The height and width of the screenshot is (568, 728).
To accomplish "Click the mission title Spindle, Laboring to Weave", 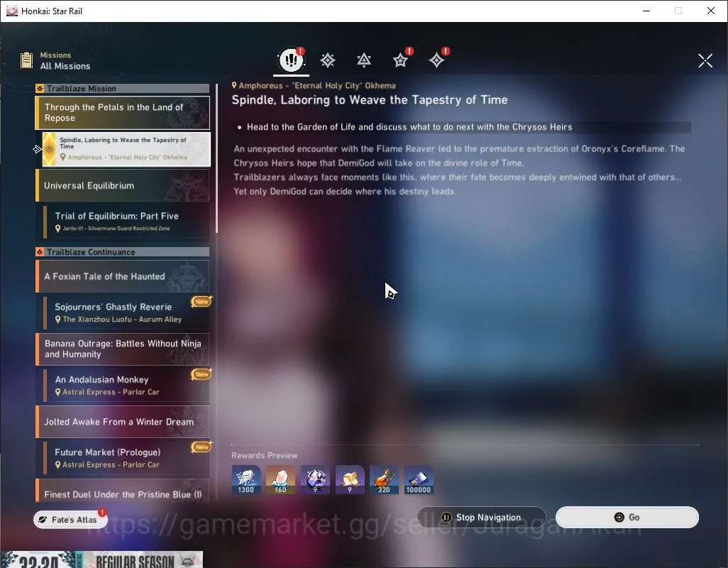I will (370, 100).
